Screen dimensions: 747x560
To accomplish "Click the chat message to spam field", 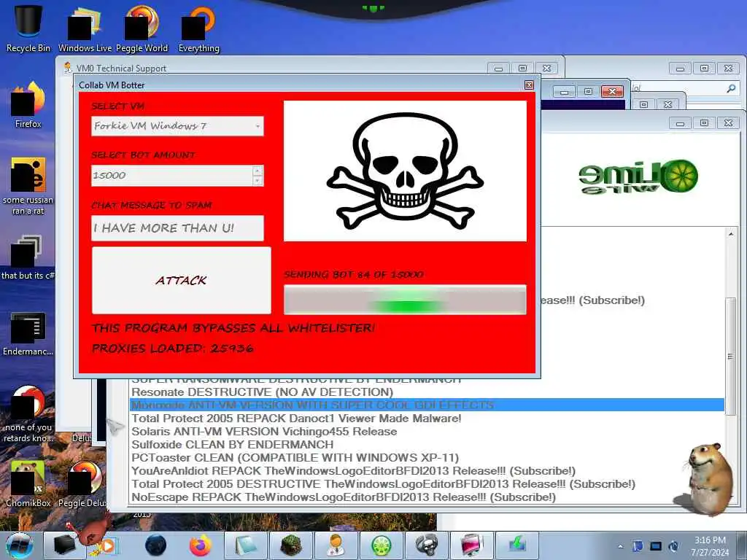I will [x=177, y=228].
